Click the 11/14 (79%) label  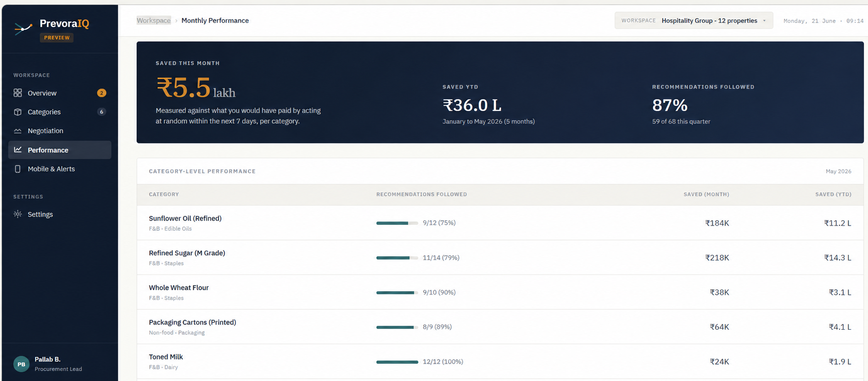click(x=441, y=258)
